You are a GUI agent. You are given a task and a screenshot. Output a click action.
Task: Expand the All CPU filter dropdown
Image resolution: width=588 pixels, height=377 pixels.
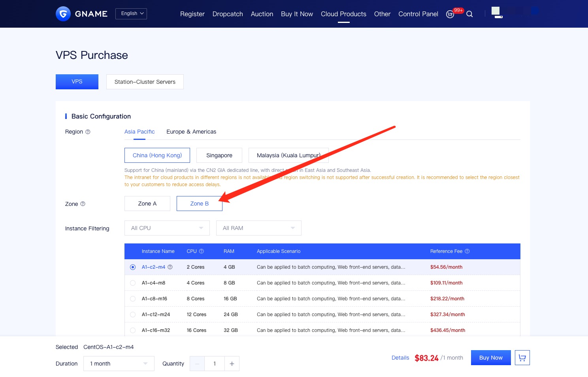(167, 228)
